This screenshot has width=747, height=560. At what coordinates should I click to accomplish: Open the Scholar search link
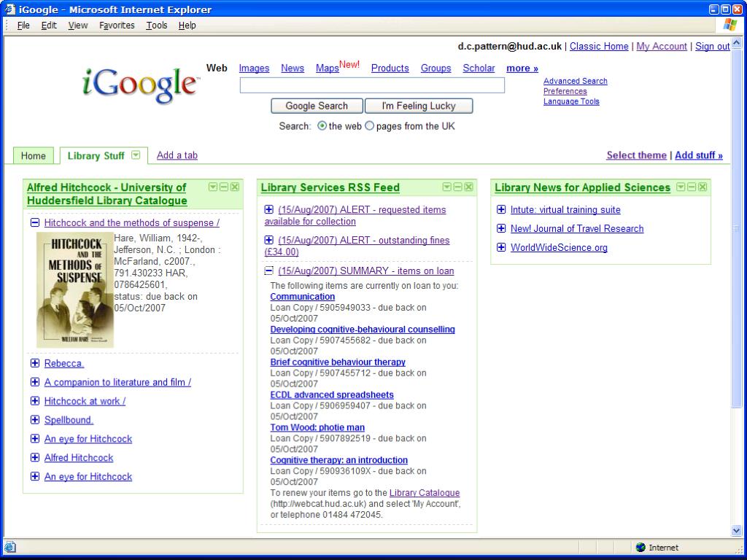pos(479,68)
